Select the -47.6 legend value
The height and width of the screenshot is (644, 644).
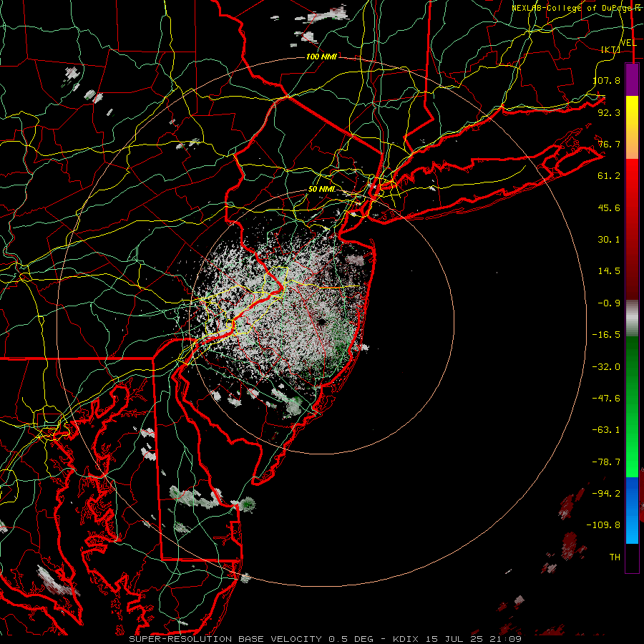[x=606, y=399]
